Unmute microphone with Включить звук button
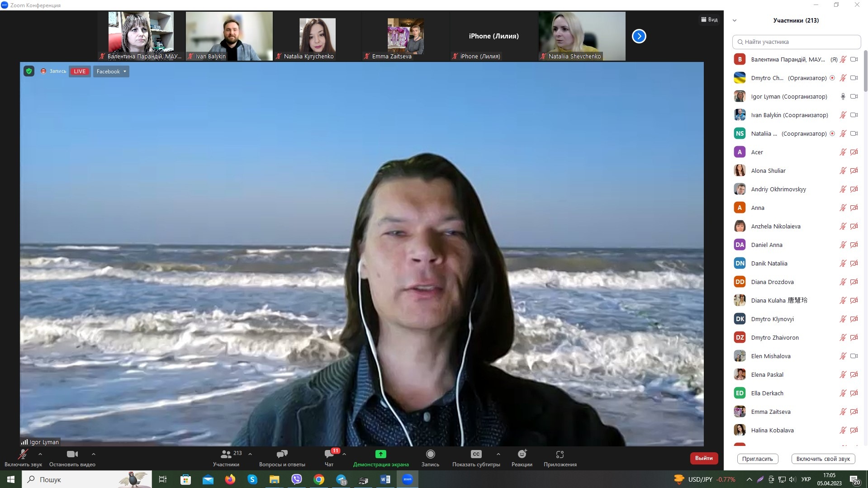 [23, 458]
